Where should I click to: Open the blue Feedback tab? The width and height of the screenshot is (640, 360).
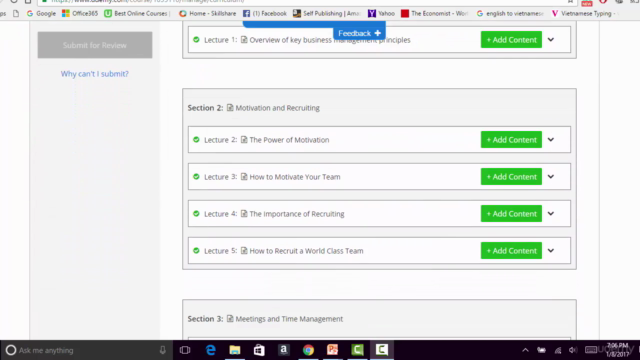click(x=359, y=33)
